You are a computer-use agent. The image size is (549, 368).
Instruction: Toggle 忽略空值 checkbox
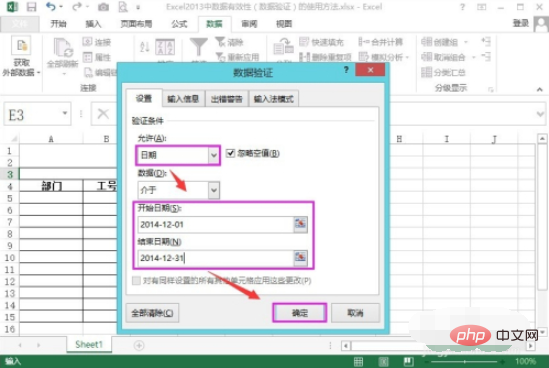(230, 153)
